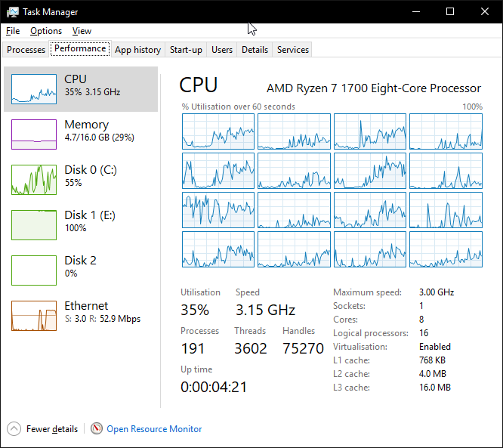This screenshot has height=448, width=503.
Task: Switch to the Processes tab
Action: pos(26,50)
